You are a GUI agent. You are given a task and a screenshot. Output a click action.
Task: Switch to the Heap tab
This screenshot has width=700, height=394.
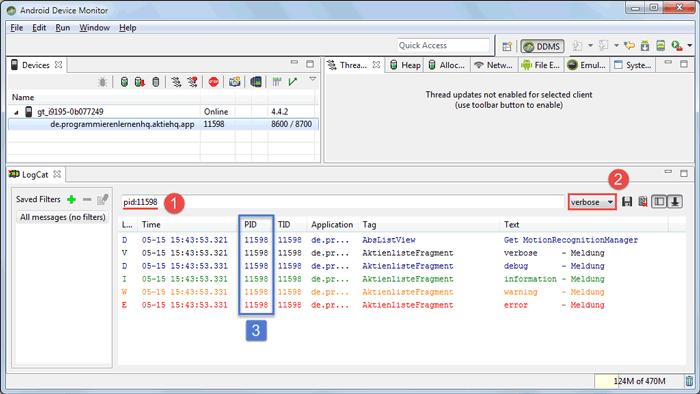(x=405, y=65)
